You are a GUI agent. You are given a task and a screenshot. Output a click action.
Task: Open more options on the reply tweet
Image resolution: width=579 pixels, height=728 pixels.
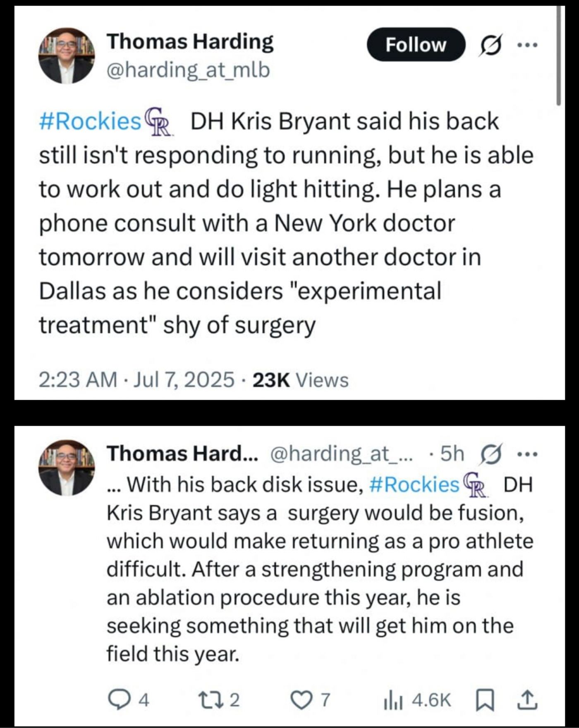[x=528, y=454]
